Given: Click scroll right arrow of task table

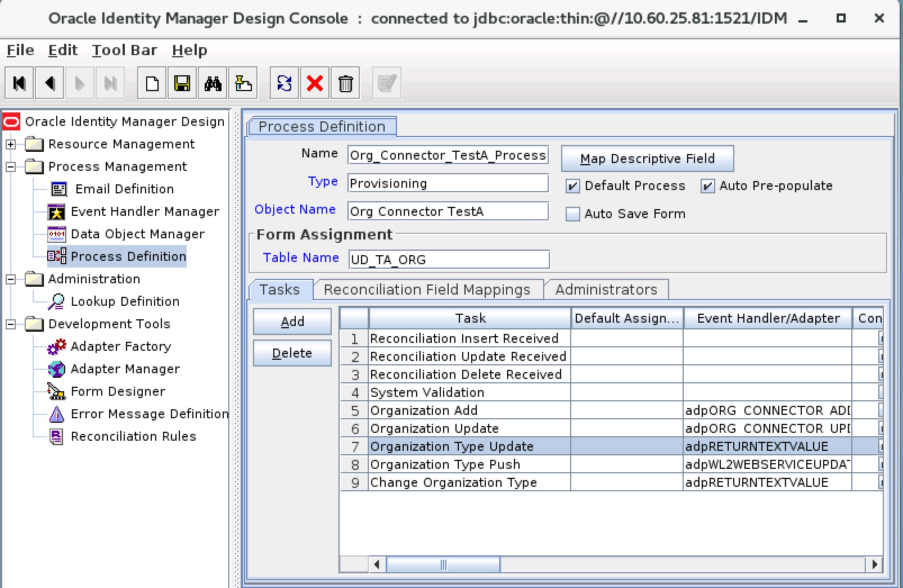Looking at the screenshot, I should [x=874, y=564].
